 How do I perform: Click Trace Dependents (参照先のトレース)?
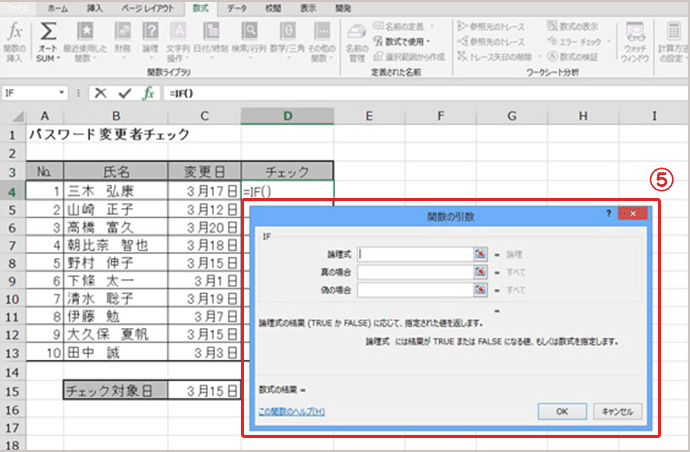click(x=491, y=41)
